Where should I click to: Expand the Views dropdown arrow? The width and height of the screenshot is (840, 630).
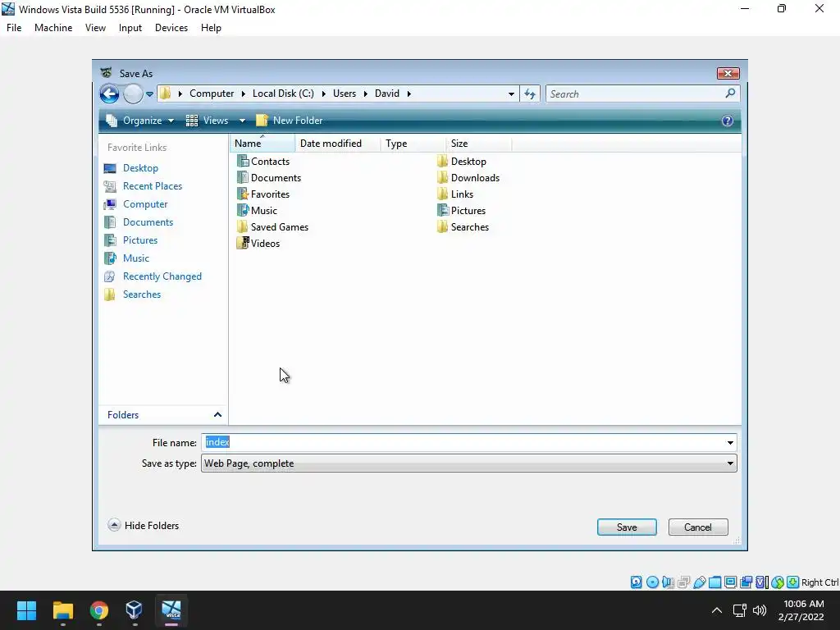click(242, 121)
